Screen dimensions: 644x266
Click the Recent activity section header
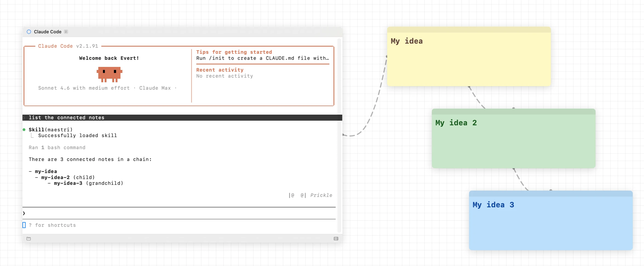point(219,70)
